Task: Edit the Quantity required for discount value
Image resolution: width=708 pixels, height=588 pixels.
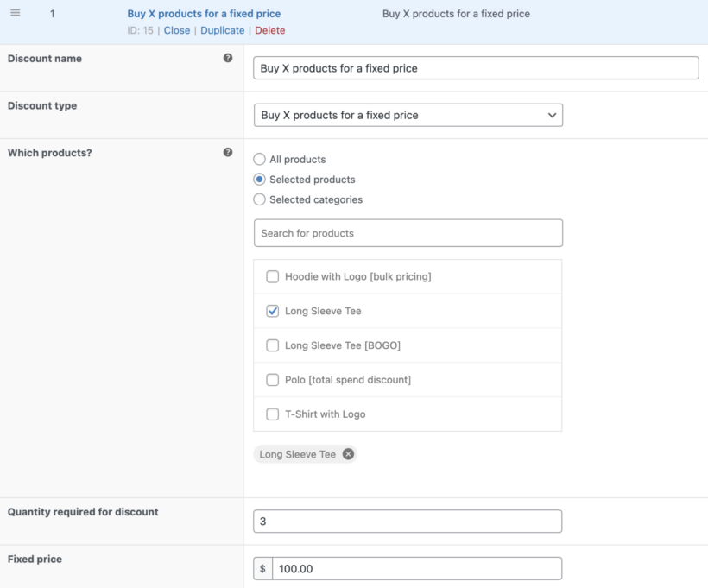Action: click(406, 521)
